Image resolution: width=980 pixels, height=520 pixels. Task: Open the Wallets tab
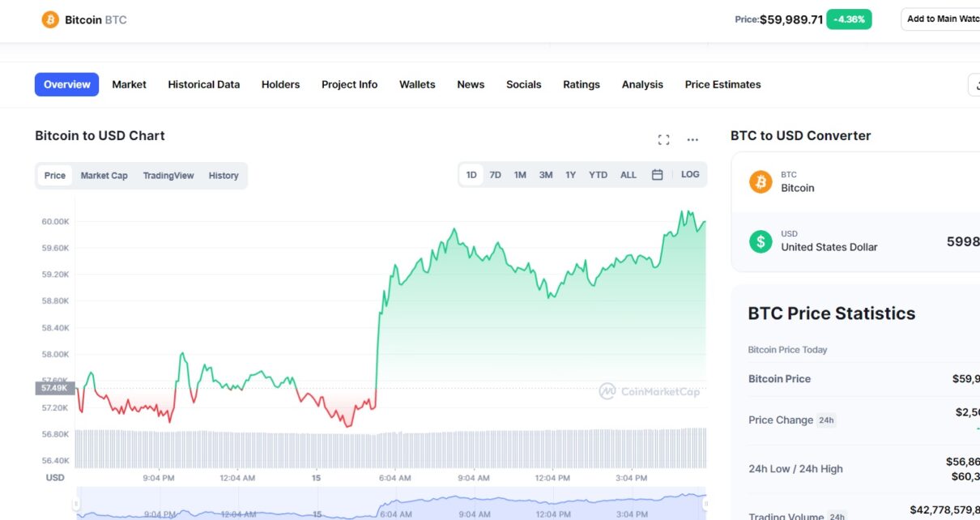[417, 84]
